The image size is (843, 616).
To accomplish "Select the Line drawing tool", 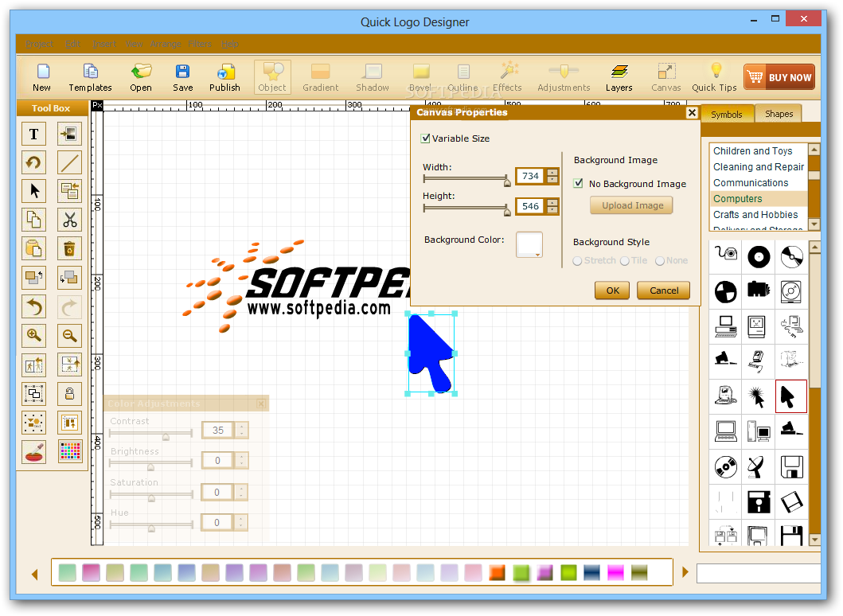I will coord(70,162).
